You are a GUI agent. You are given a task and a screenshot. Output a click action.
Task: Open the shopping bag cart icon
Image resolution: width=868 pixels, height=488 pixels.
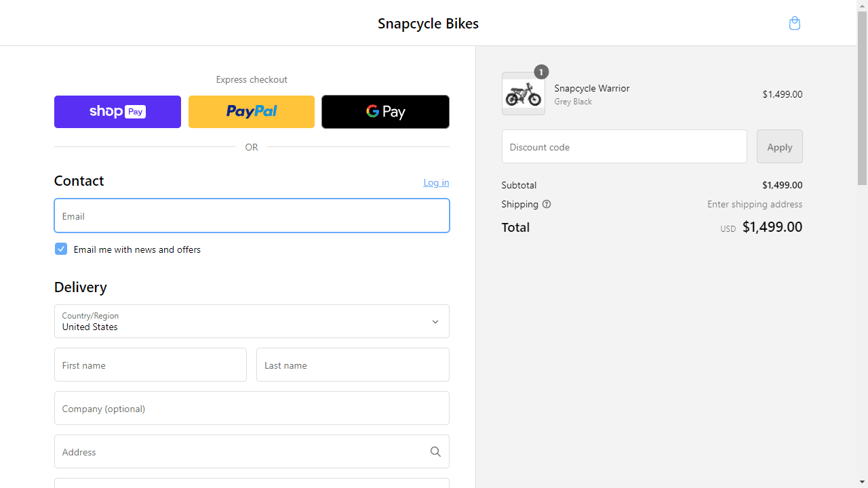coord(795,23)
